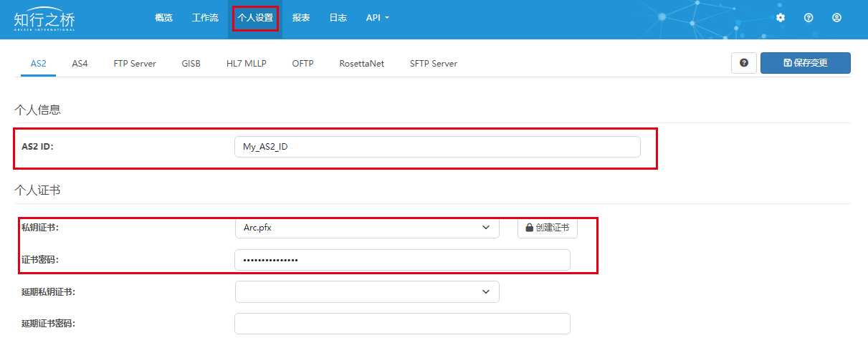The height and width of the screenshot is (358, 868).
Task: Expand the 延期私钥证书 dropdown
Action: (366, 291)
